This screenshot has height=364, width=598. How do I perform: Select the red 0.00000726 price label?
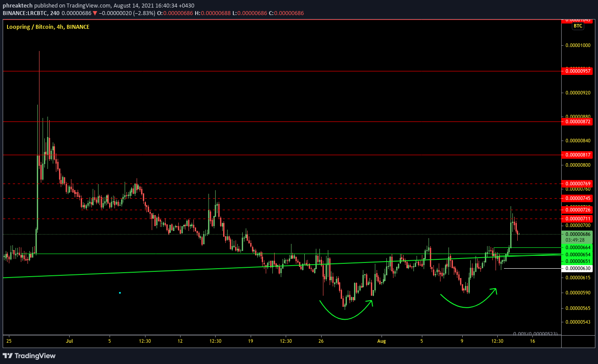(x=577, y=210)
